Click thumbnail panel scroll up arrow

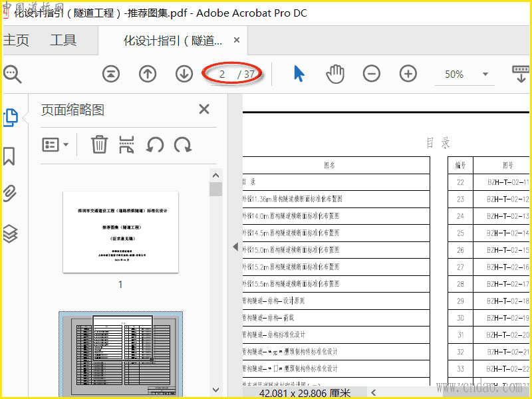point(215,176)
